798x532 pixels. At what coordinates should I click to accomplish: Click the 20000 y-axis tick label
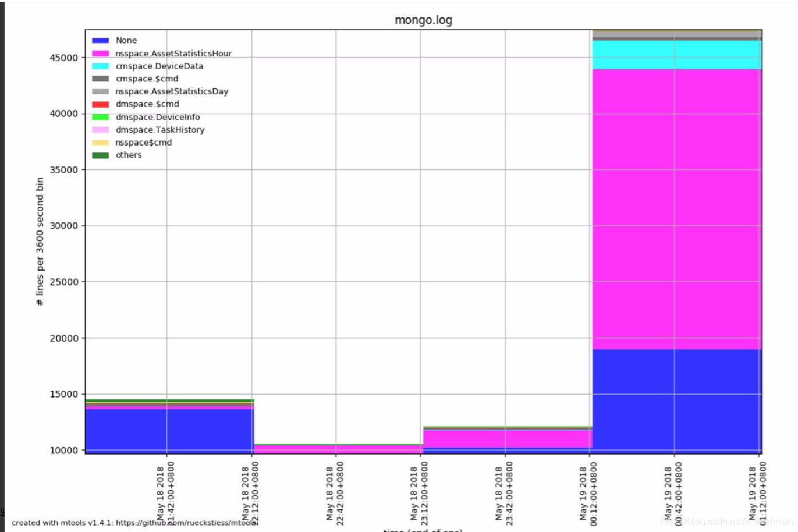pyautogui.click(x=64, y=338)
